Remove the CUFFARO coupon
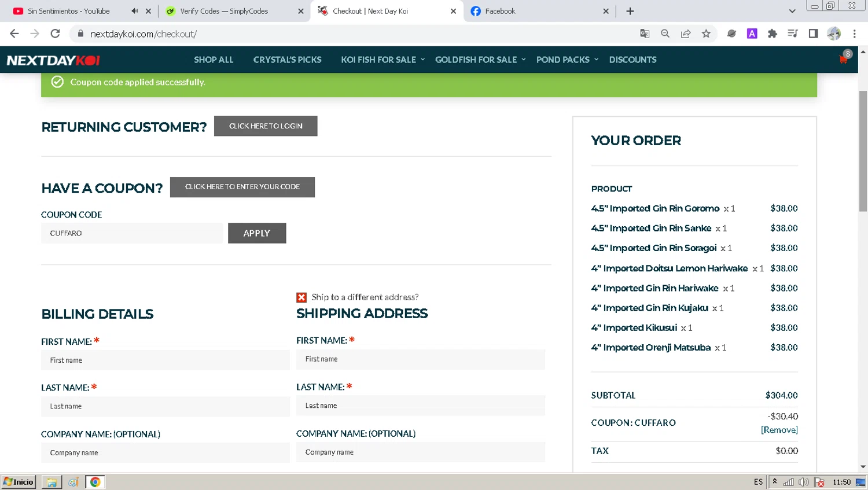The height and width of the screenshot is (490, 868). 779,430
